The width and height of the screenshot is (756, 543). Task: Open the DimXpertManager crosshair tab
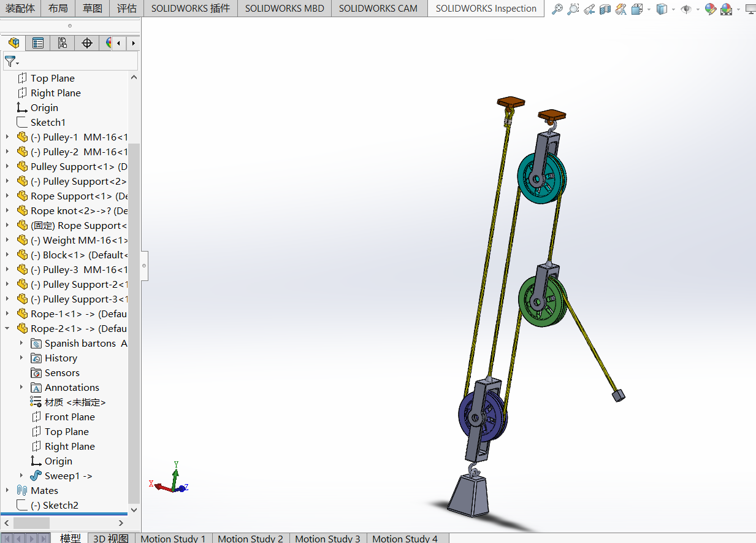87,43
